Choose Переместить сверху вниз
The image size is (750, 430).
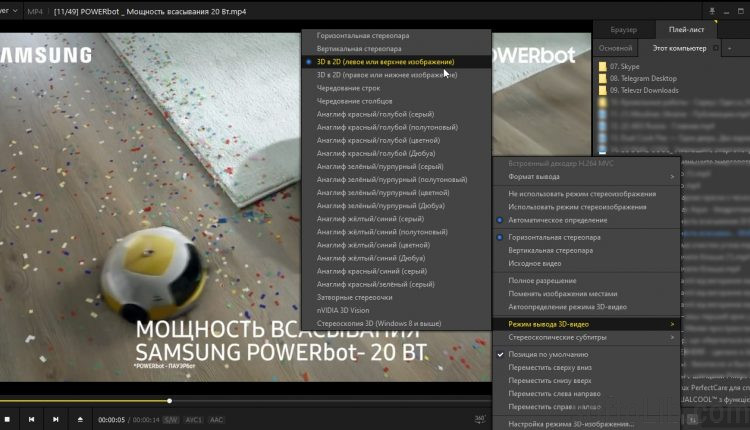click(586, 367)
